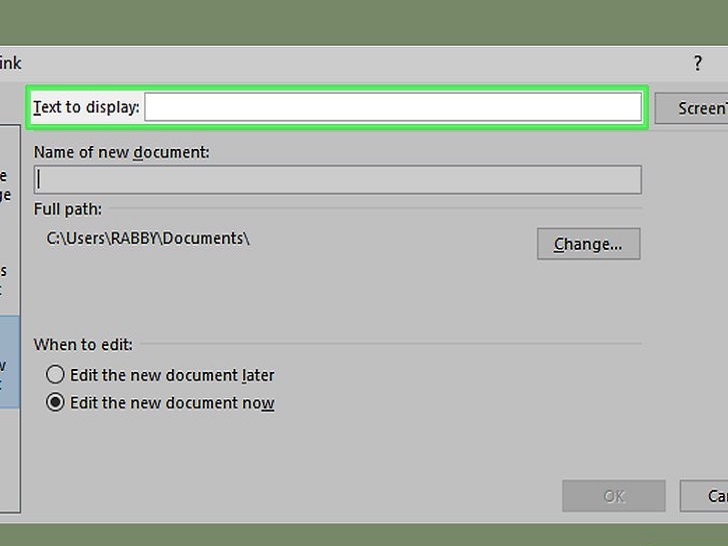Click the 'Edit the new document later' label text
This screenshot has width=728, height=546.
[x=172, y=375]
